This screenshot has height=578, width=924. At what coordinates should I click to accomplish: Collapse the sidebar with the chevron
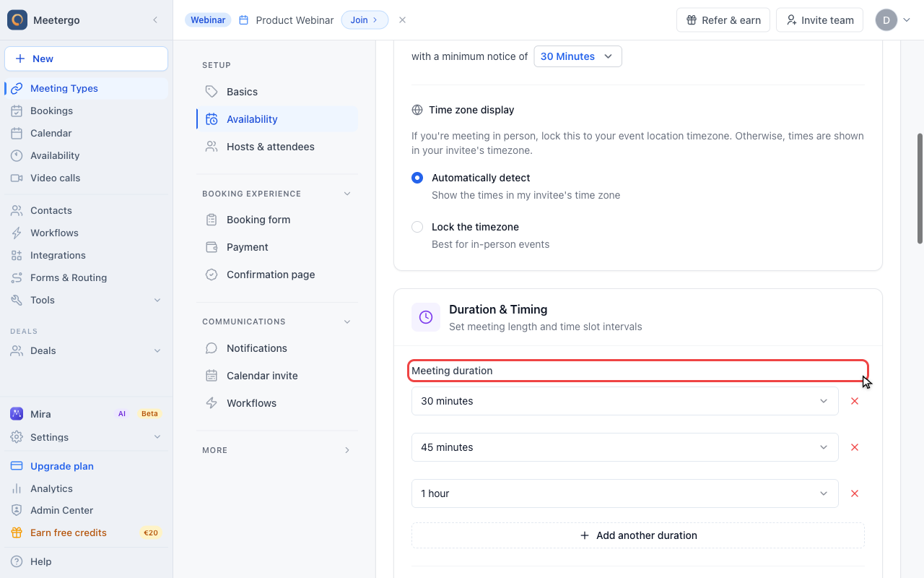point(155,20)
